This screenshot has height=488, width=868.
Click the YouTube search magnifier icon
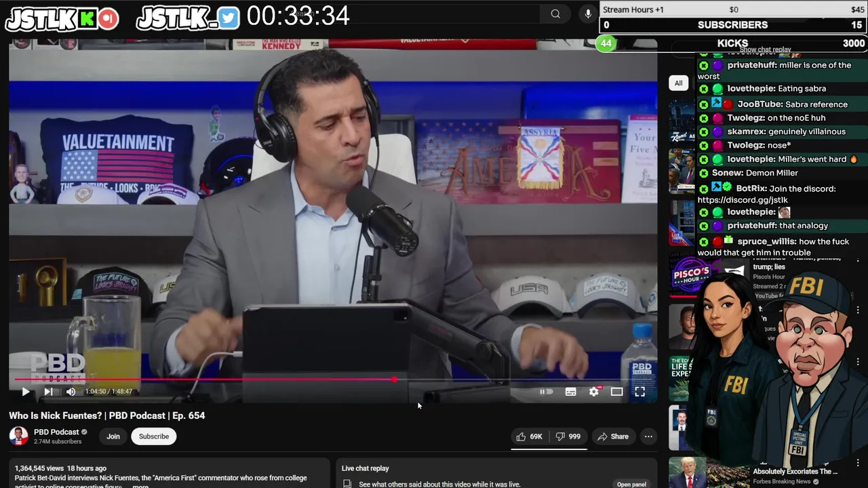click(555, 14)
